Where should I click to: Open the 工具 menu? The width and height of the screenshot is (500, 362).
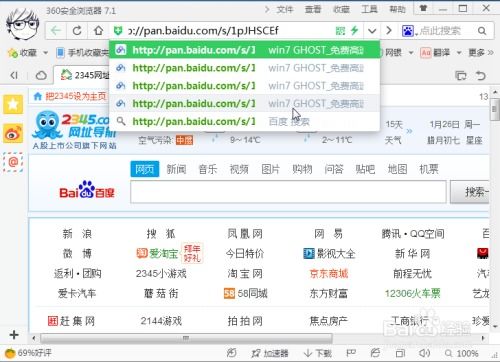(x=369, y=10)
